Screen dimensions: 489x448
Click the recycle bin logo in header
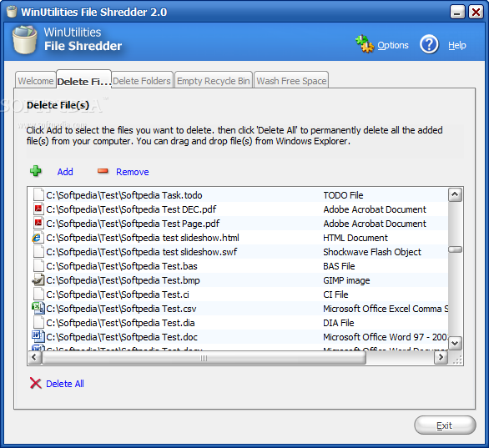point(24,40)
